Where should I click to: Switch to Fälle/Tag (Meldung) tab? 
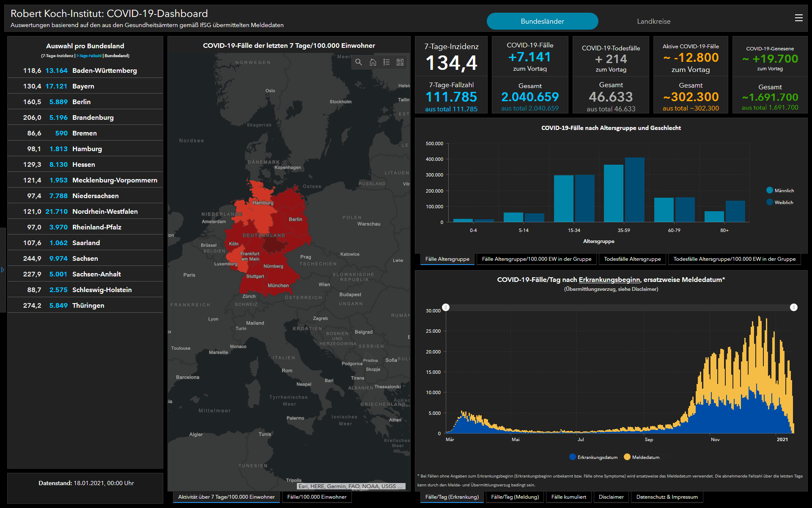click(515, 497)
